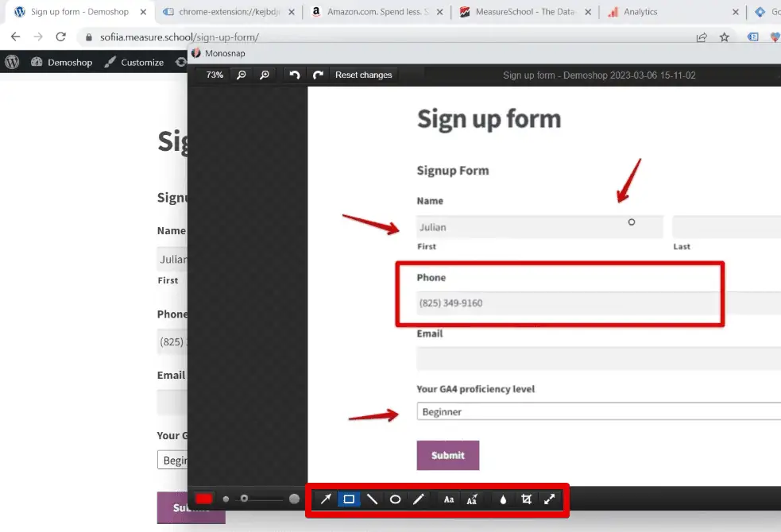Bookmark the page with the star icon
Viewport: 781px width, 532px height.
pos(725,37)
